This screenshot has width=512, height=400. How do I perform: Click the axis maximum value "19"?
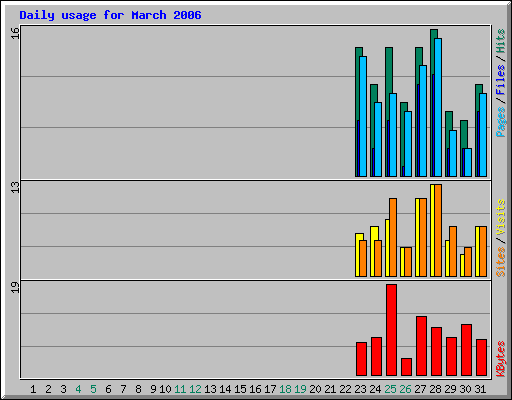point(15,288)
